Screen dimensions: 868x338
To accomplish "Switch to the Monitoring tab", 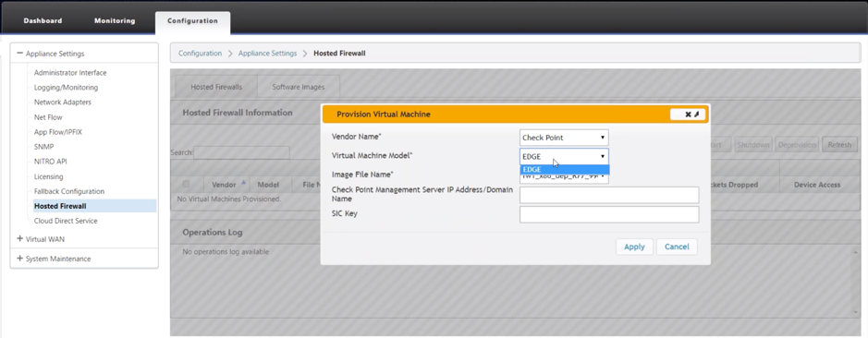I will [115, 21].
